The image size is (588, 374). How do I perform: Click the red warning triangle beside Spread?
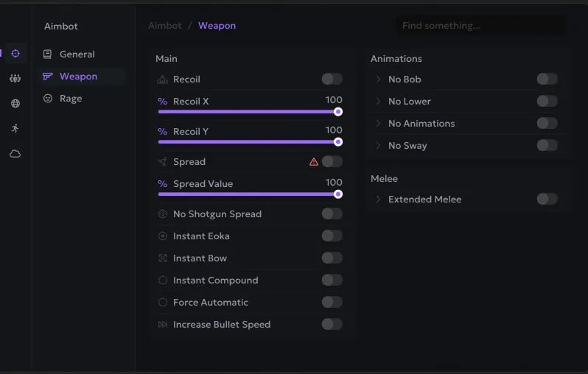[x=314, y=162]
